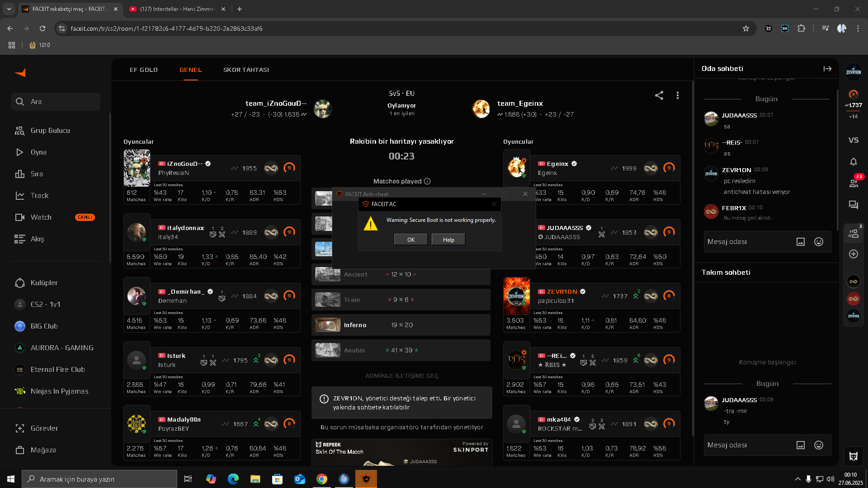The height and width of the screenshot is (488, 868).
Task: Click OK in FACEIT AC warning
Action: click(410, 239)
